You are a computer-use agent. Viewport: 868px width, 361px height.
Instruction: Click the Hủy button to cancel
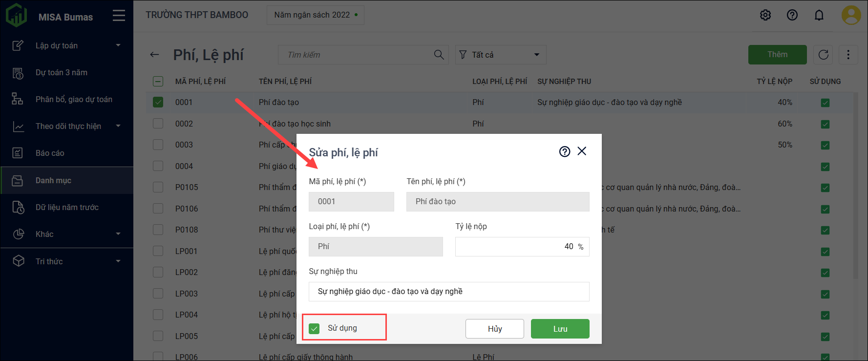pos(494,329)
